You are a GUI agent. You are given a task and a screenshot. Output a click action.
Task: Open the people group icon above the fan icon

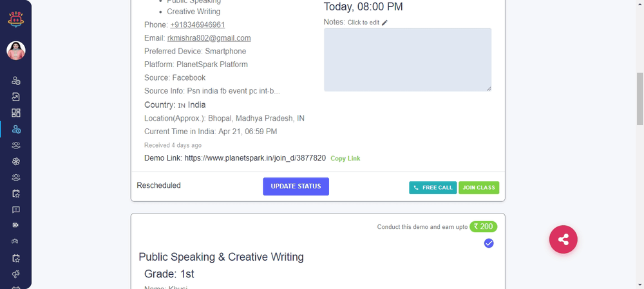click(x=16, y=145)
